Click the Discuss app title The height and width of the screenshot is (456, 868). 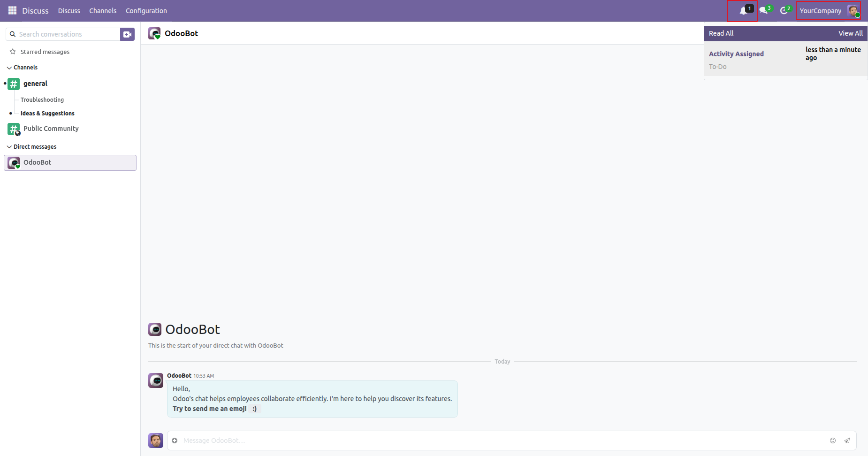point(35,11)
